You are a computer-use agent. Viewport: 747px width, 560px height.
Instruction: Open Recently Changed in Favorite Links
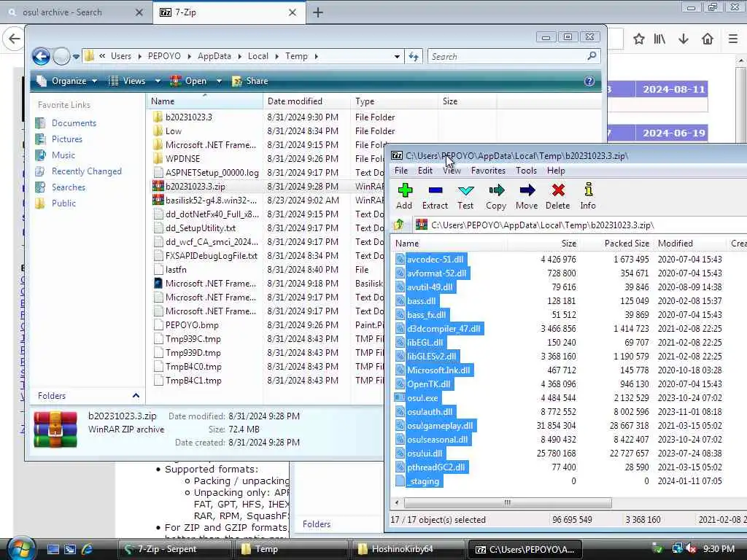(x=87, y=171)
